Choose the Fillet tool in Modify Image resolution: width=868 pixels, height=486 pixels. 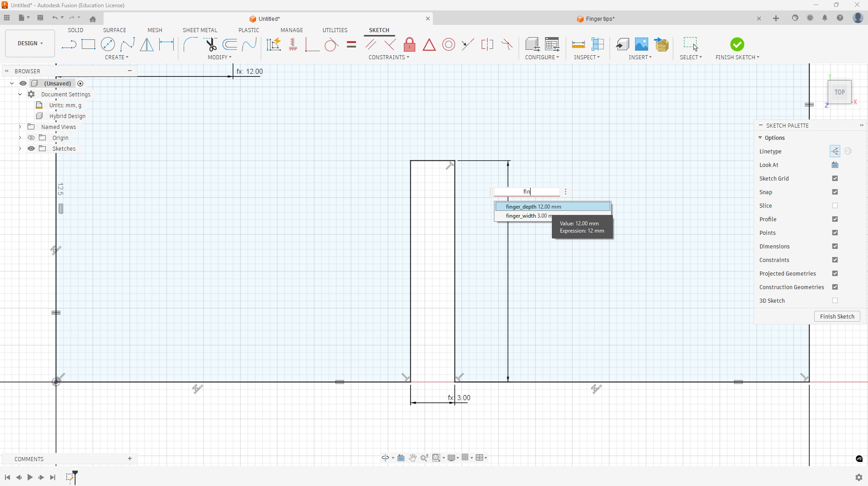point(190,44)
